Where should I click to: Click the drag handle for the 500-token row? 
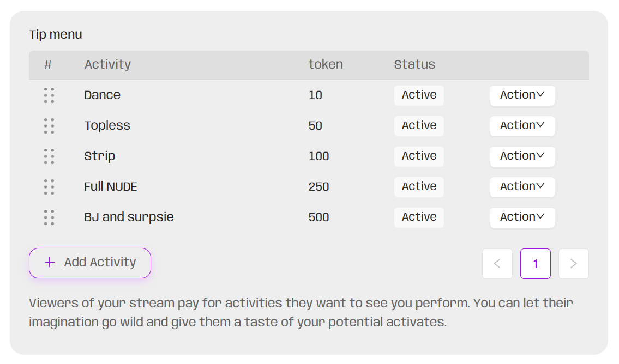(x=49, y=217)
